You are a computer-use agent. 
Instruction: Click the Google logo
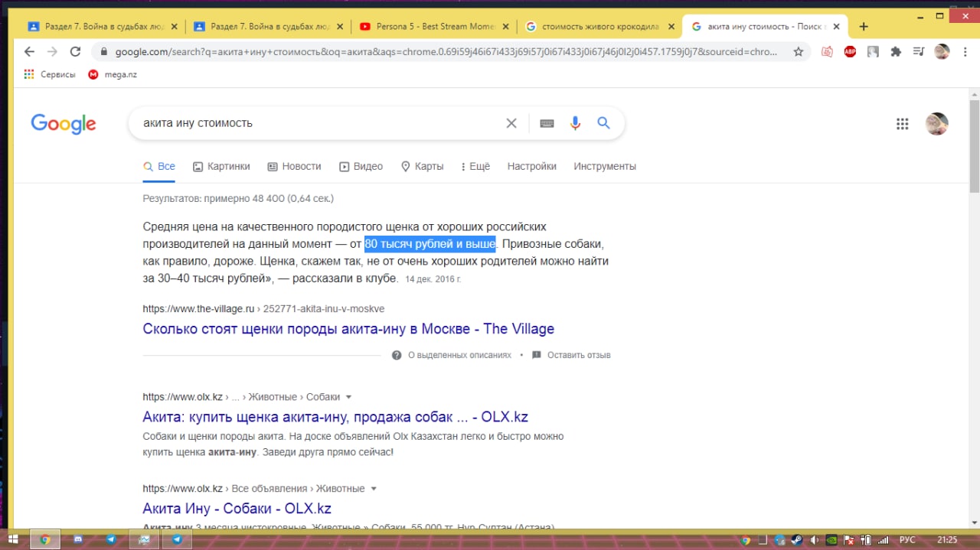coord(64,124)
